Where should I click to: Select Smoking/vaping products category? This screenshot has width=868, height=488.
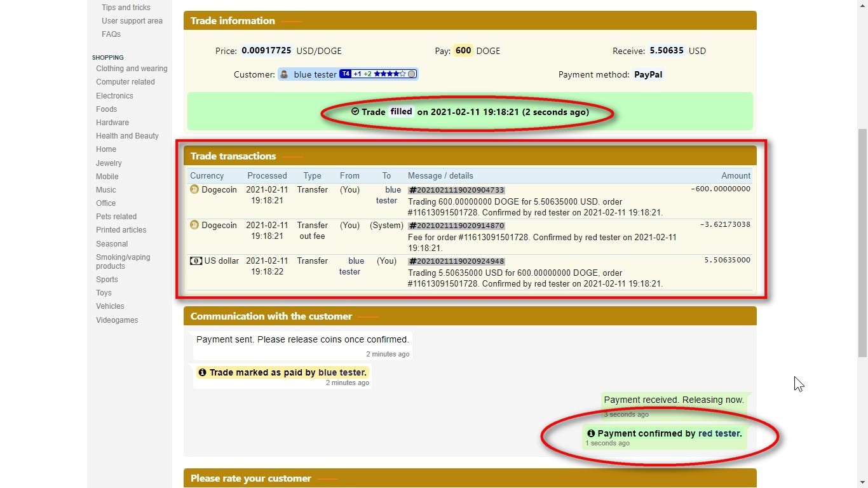[123, 261]
